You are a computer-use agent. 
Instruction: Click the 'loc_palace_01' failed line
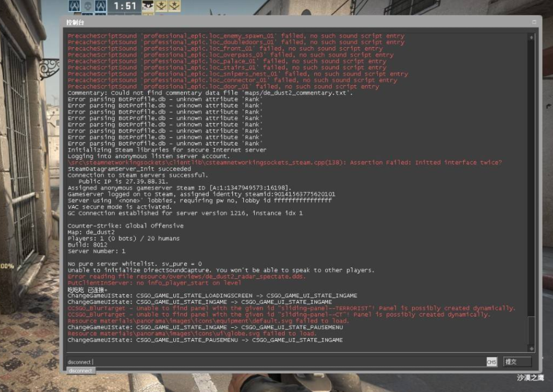227,61
